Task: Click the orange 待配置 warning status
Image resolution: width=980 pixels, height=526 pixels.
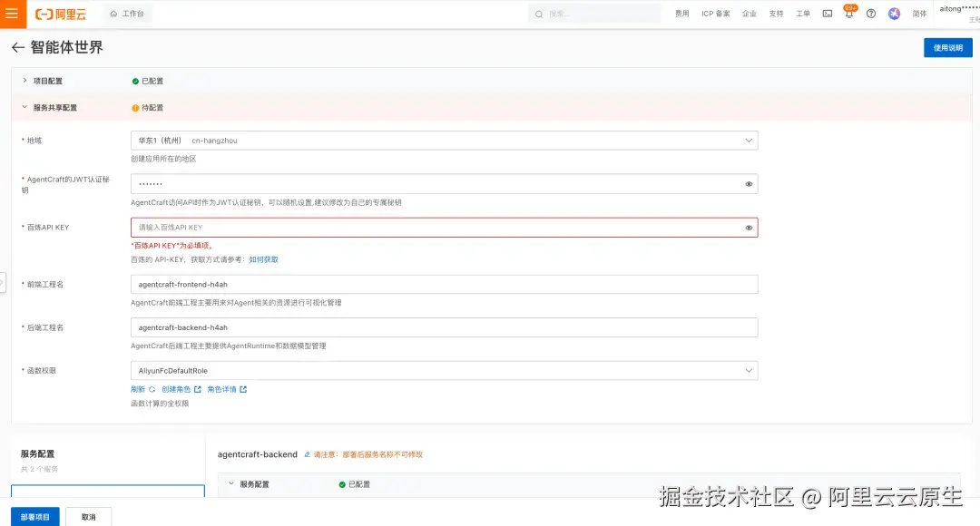Action: tap(148, 108)
